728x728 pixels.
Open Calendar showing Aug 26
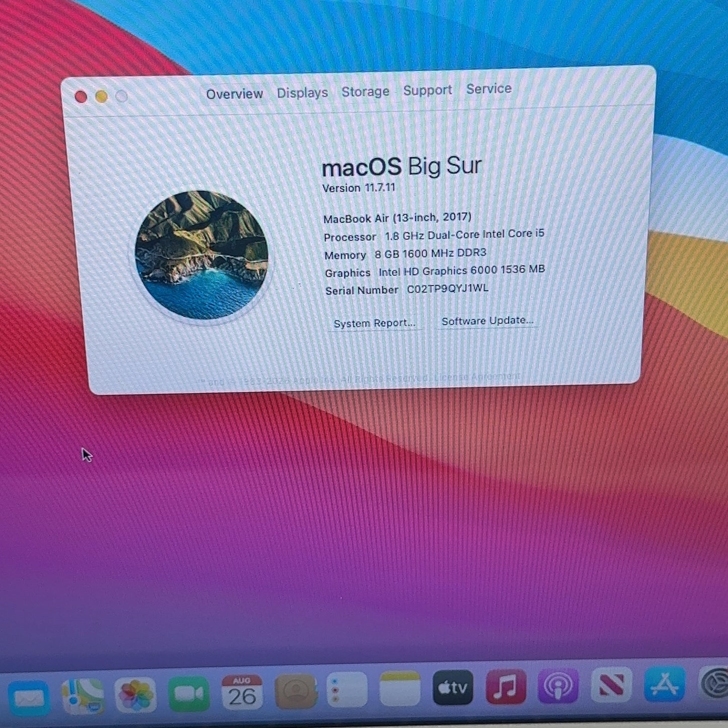[x=242, y=692]
